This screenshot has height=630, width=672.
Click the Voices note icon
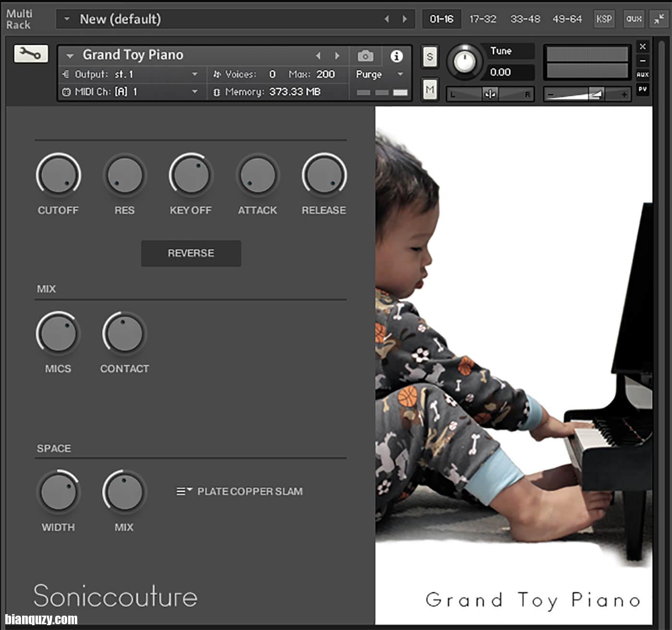point(217,74)
